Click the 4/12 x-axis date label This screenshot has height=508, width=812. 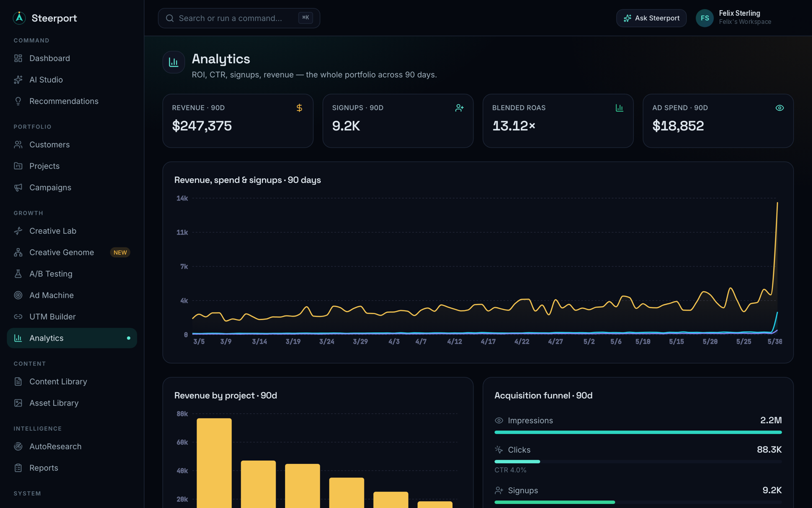pyautogui.click(x=455, y=342)
